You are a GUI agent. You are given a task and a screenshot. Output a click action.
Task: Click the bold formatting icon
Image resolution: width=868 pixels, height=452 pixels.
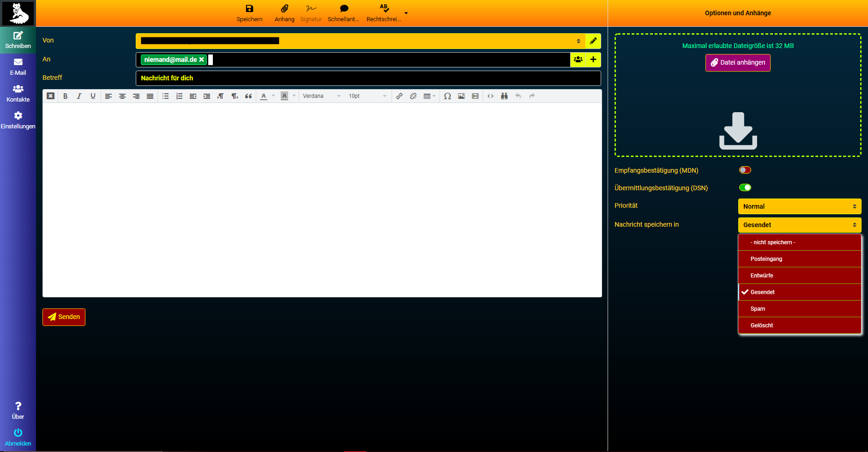click(x=65, y=96)
